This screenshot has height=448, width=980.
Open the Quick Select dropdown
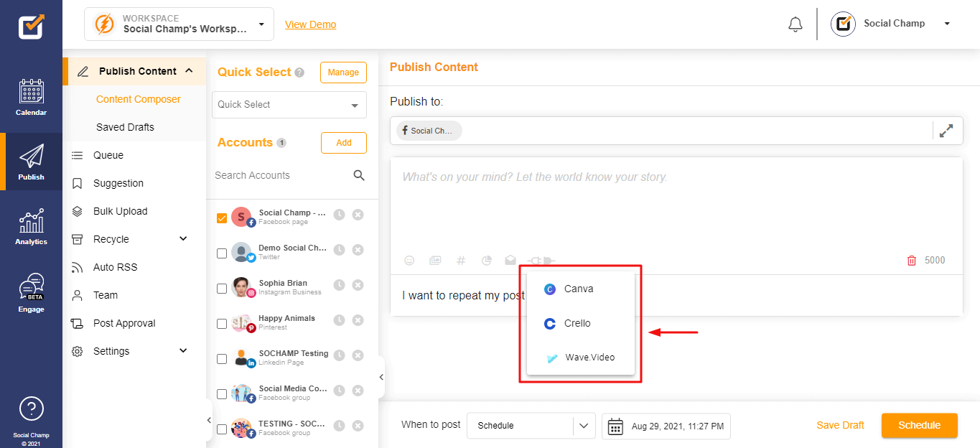coord(289,105)
